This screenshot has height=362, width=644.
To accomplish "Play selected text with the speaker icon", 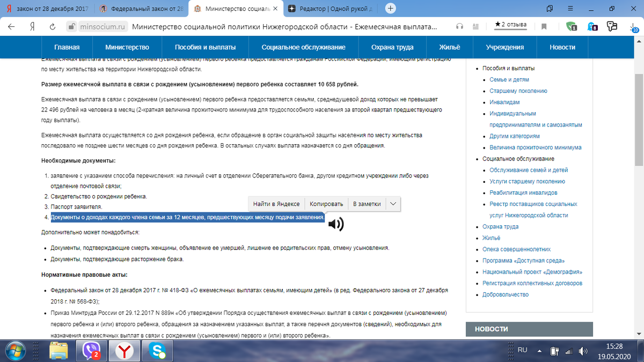I will 336,224.
